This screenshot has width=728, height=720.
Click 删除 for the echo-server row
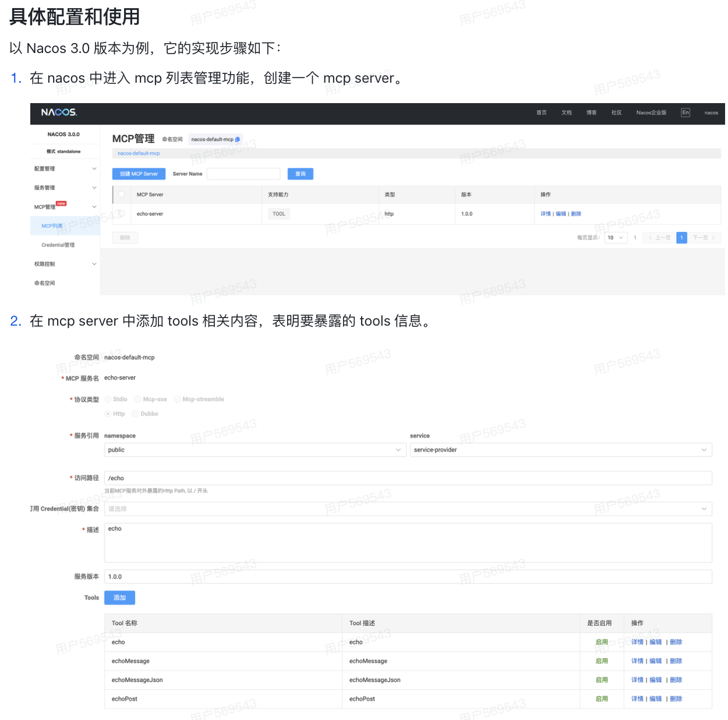[x=576, y=214]
